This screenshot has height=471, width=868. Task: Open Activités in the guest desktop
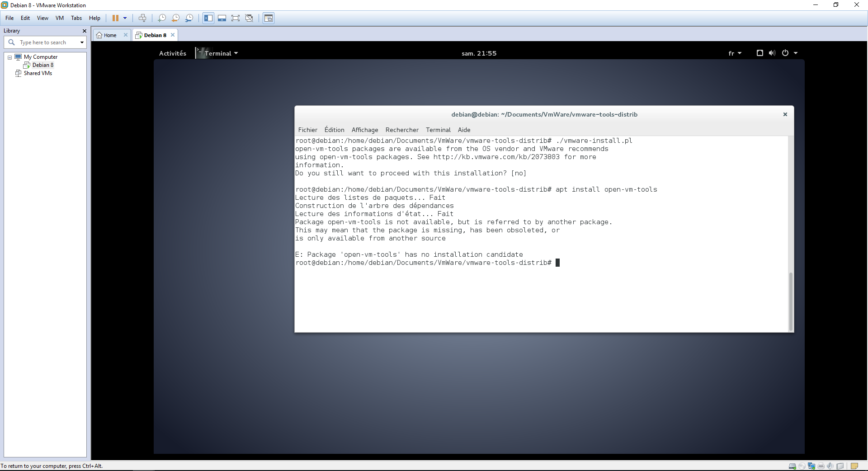[x=172, y=53]
